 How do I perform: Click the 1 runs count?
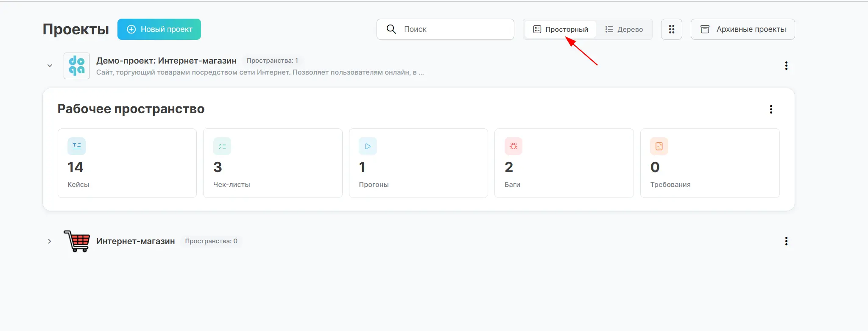362,167
